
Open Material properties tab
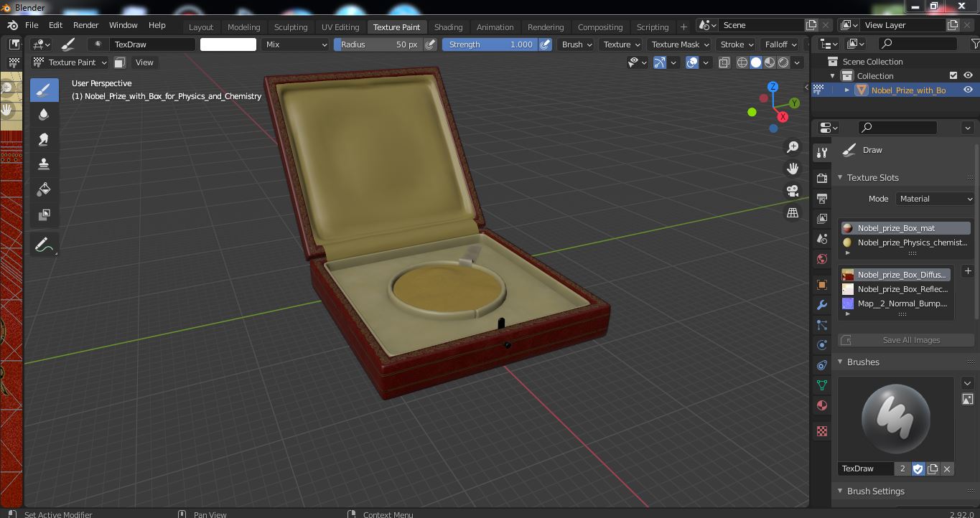coord(822,405)
